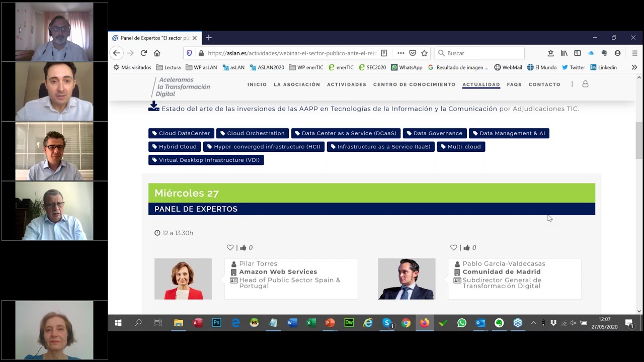
Task: Go back to the previous page
Action: (116, 53)
